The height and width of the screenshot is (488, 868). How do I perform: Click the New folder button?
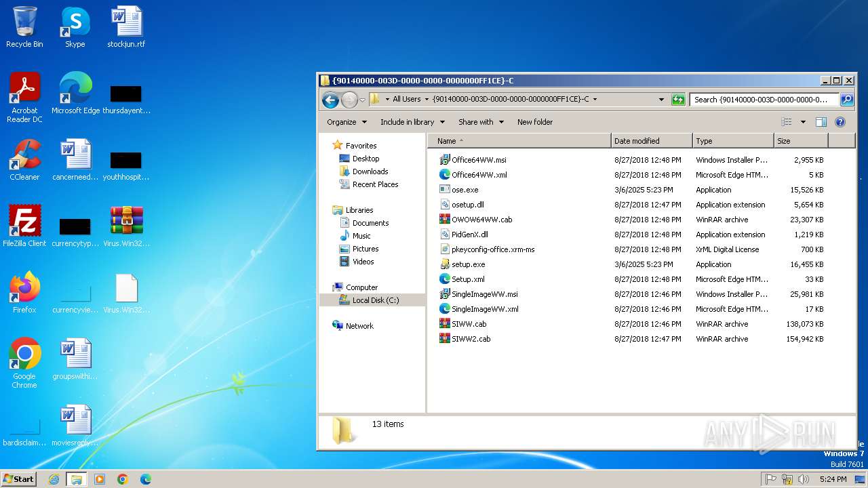(x=535, y=122)
